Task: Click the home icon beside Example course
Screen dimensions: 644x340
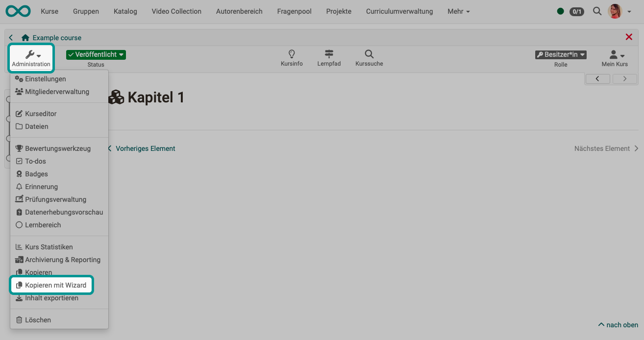Action: [x=25, y=38]
